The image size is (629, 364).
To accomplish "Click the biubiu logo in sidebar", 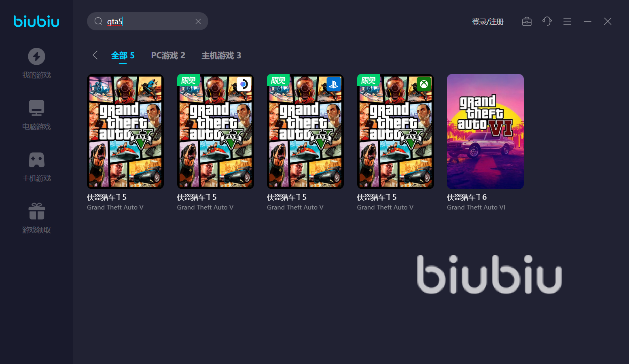I will [x=36, y=21].
